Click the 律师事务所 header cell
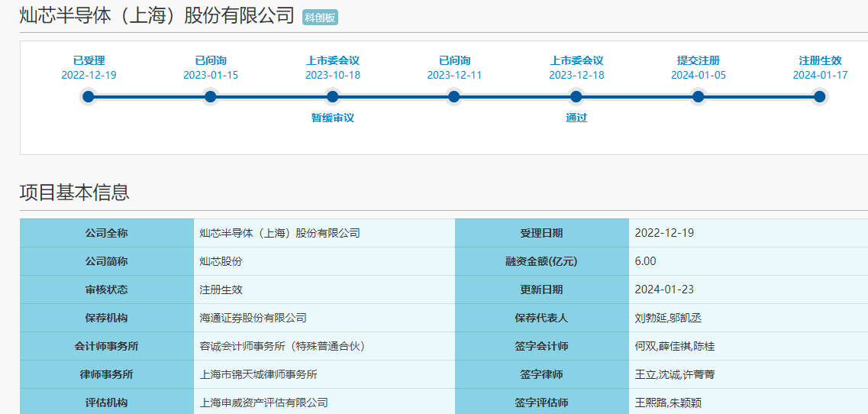868x414 pixels. (x=107, y=374)
